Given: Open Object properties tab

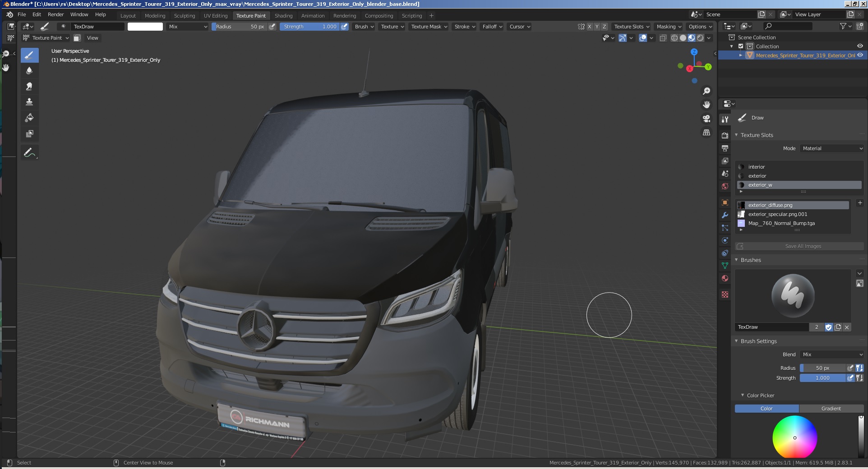Looking at the screenshot, I should click(725, 202).
